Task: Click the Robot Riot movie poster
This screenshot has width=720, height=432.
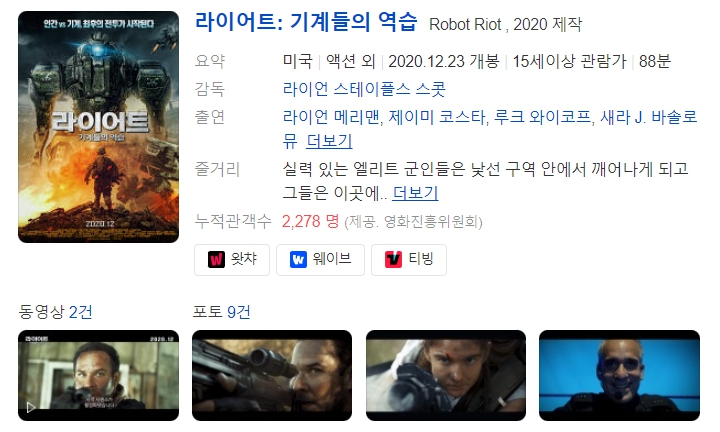Action: (x=98, y=127)
